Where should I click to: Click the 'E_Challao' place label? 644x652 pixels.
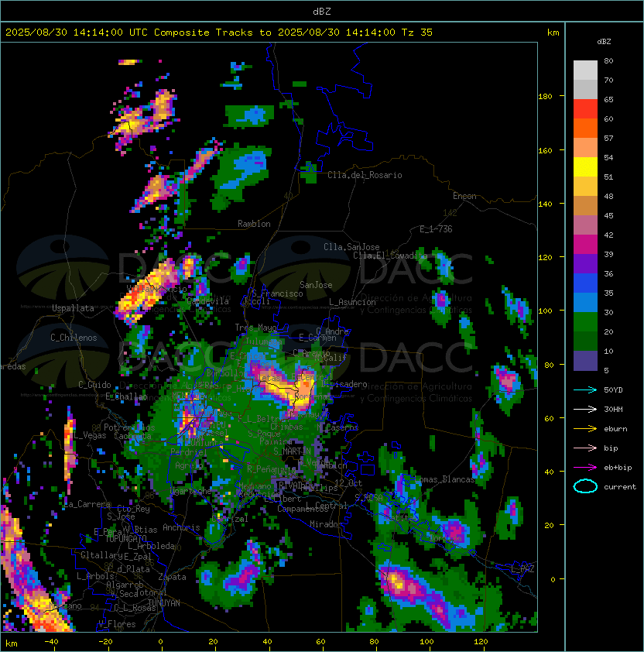126,396
